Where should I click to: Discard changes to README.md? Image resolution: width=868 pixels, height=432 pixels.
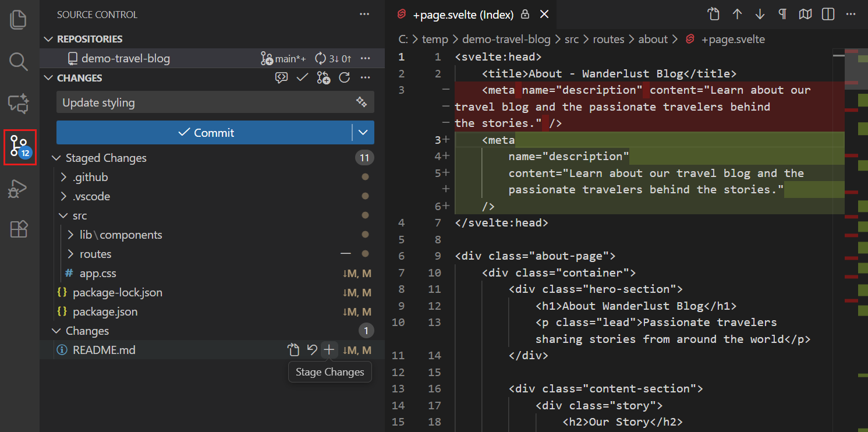(311, 349)
